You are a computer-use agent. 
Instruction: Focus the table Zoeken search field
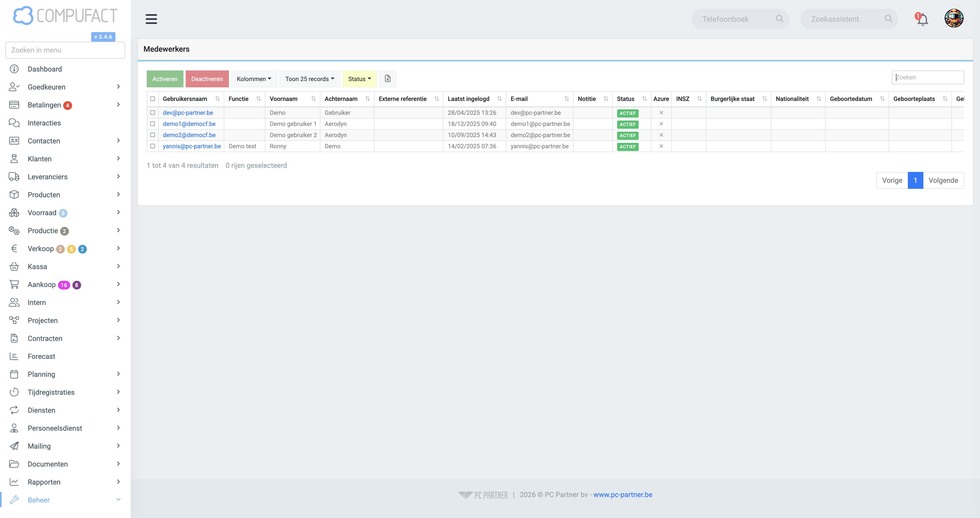coord(927,77)
